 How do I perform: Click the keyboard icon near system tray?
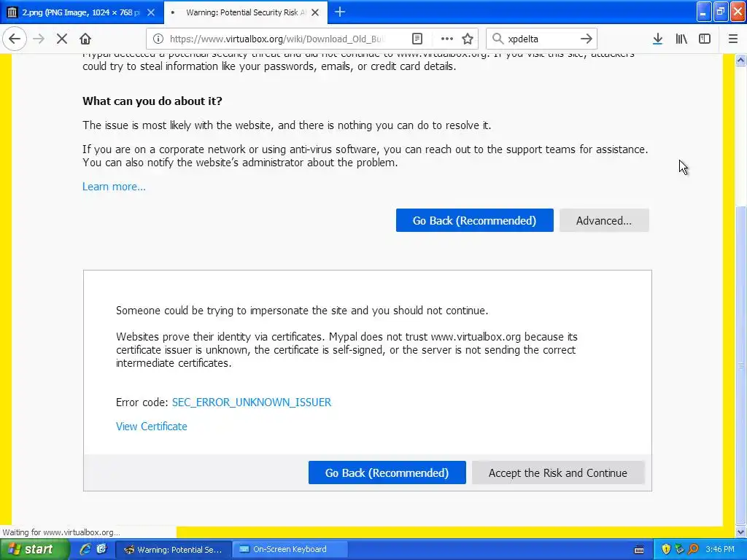(639, 550)
